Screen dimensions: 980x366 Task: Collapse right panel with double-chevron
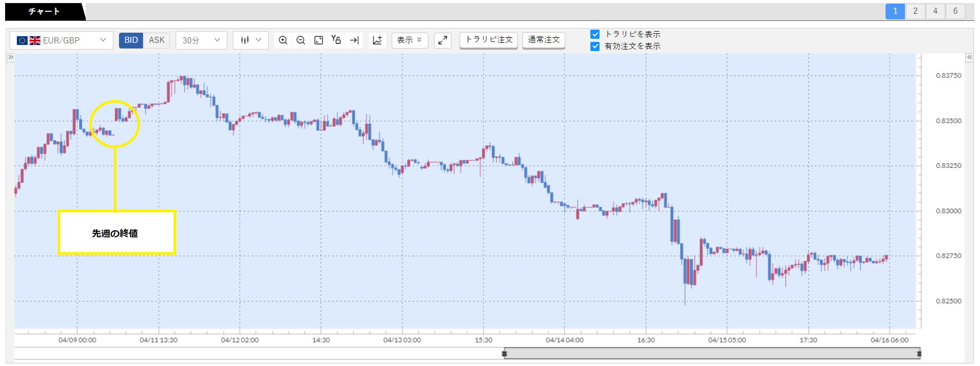[x=969, y=57]
